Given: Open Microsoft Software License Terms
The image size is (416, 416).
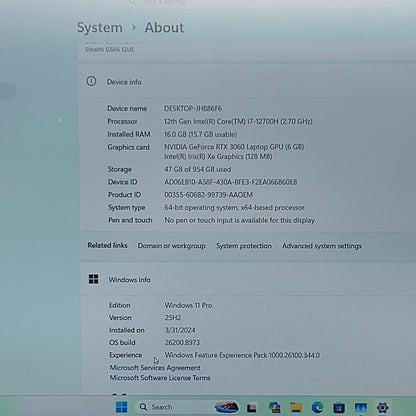Looking at the screenshot, I should (160, 378).
